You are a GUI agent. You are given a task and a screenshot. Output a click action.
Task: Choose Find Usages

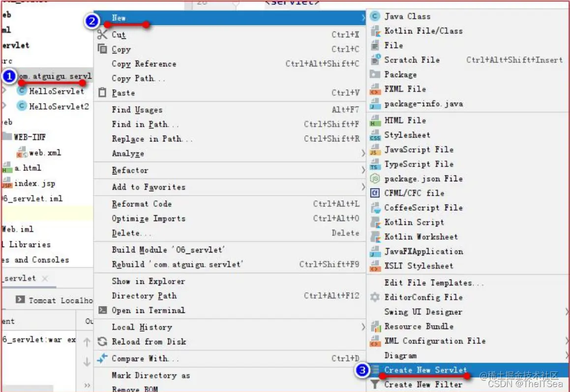coord(230,109)
